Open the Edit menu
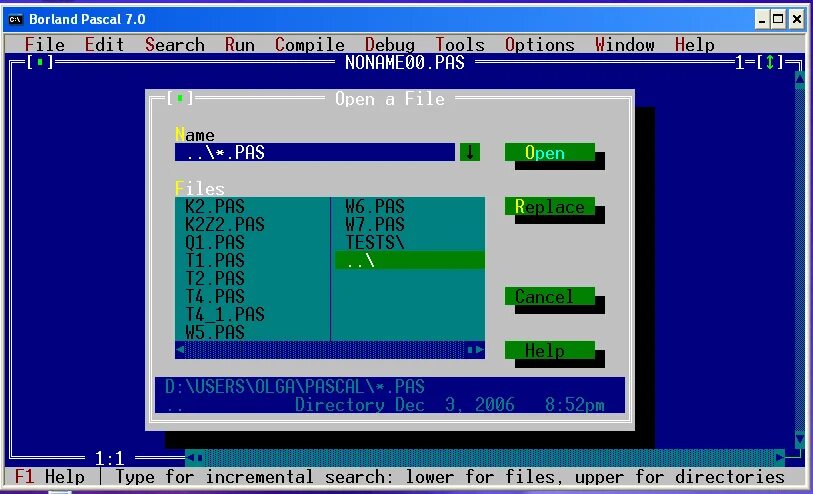This screenshot has width=813, height=494. point(104,45)
